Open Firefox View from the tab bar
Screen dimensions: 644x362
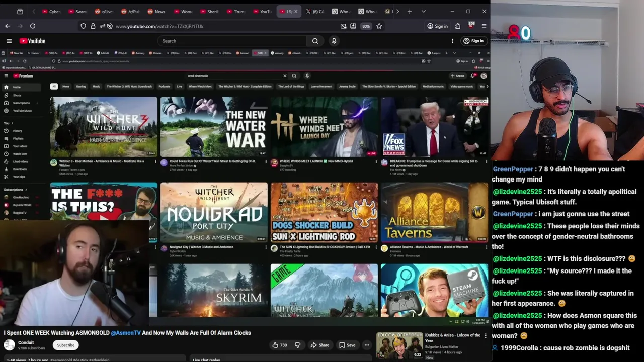(x=20, y=11)
